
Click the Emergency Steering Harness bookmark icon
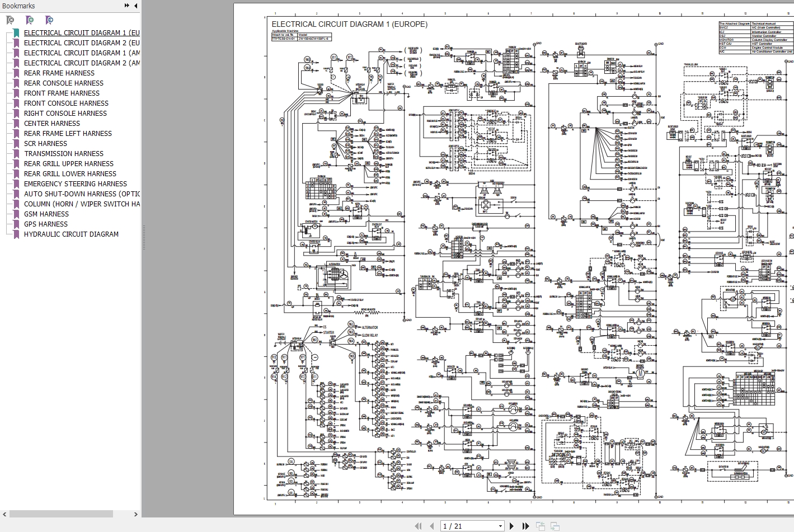[x=16, y=184]
